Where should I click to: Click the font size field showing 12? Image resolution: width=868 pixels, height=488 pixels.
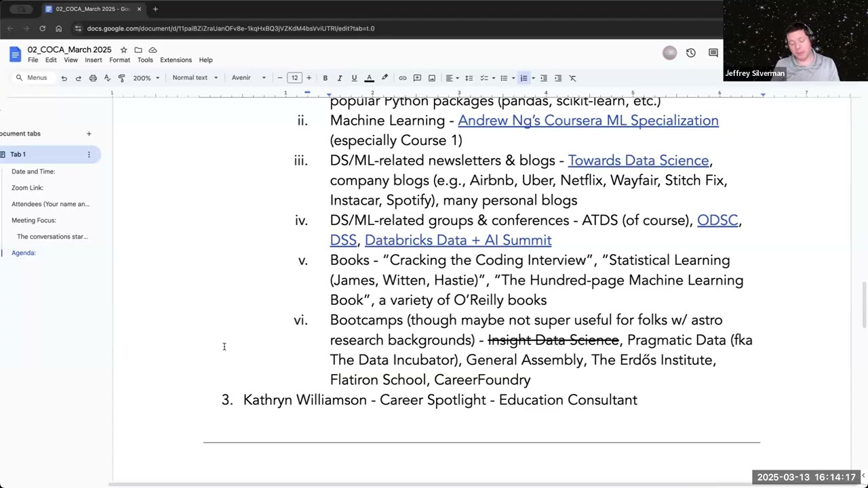(294, 78)
